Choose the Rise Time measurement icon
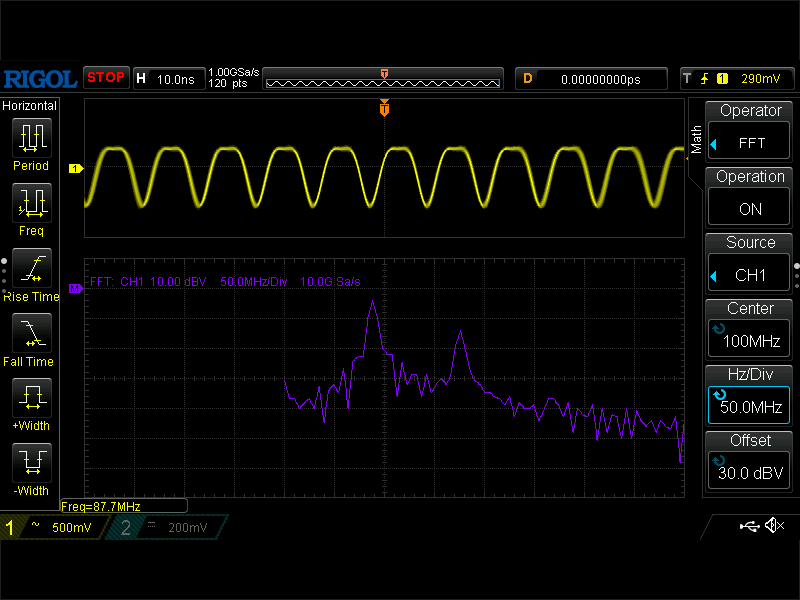This screenshot has width=800, height=600. 31,268
